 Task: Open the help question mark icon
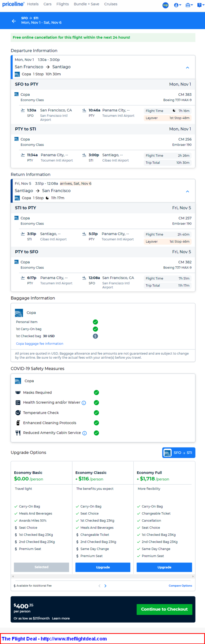(x=200, y=5)
